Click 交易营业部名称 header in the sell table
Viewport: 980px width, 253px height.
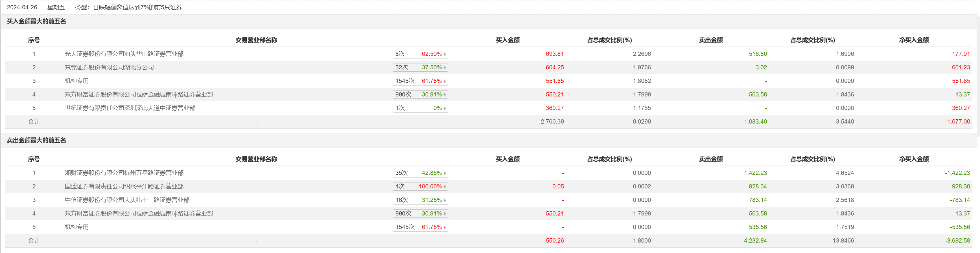pyautogui.click(x=256, y=159)
